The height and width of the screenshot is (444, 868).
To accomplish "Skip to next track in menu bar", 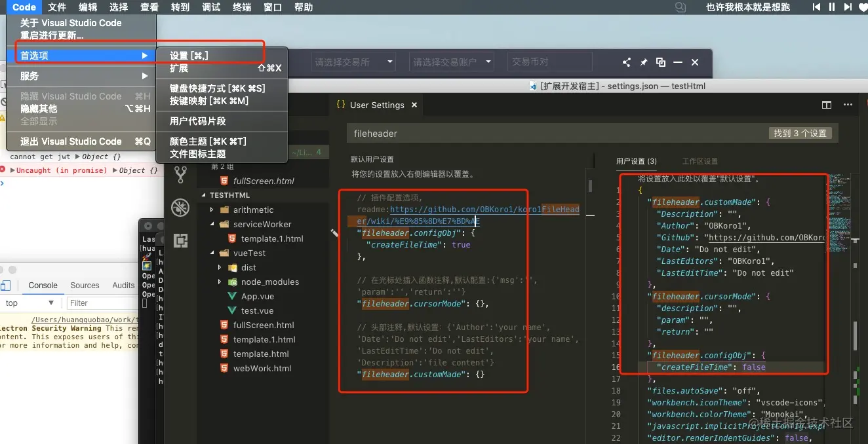I will pos(848,7).
